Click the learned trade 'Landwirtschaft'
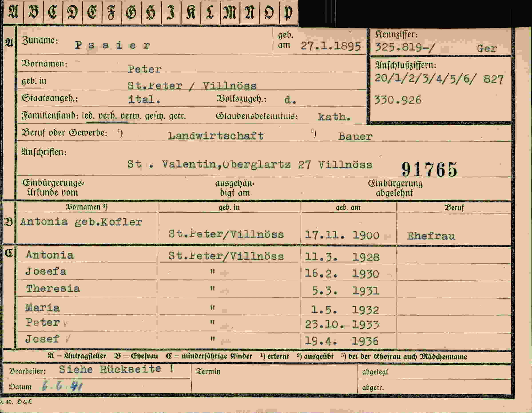Screen dimensions: 532x413 click(216, 136)
